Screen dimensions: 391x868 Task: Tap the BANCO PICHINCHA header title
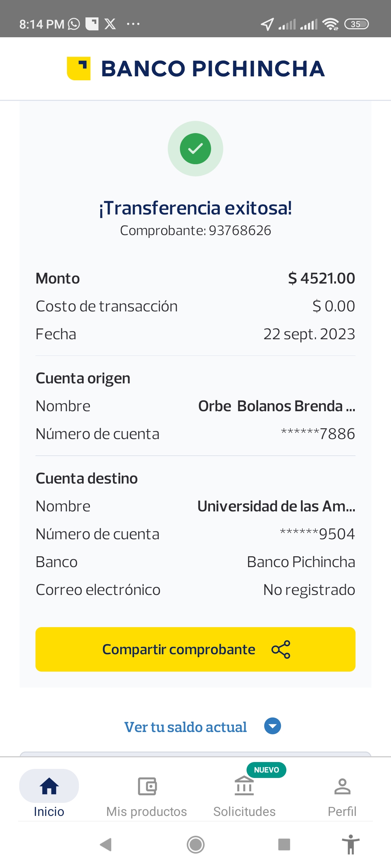213,69
